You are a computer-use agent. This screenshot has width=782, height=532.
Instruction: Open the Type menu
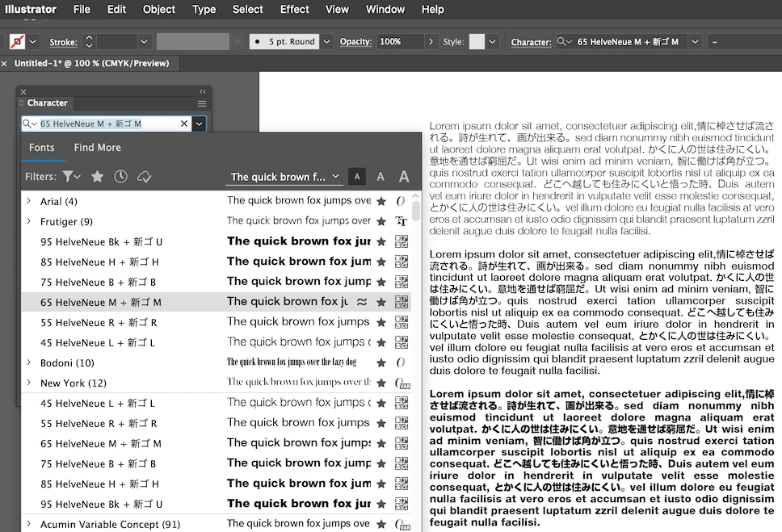click(x=204, y=9)
